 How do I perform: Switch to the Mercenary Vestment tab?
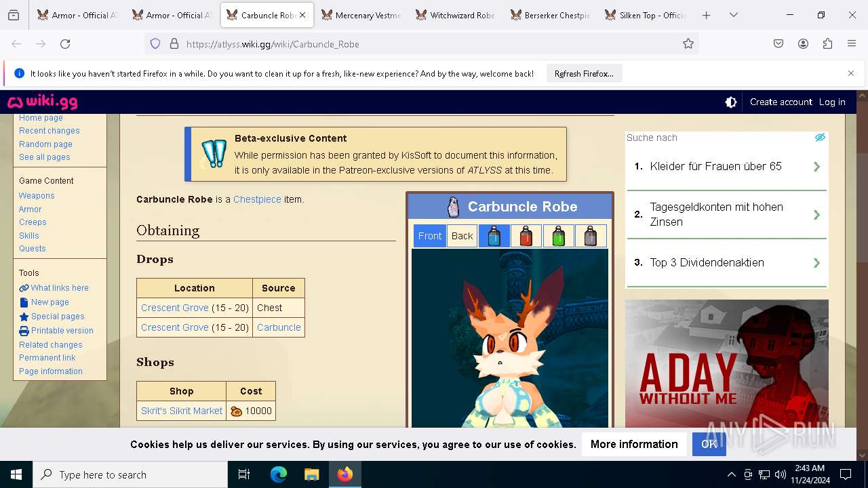point(361,15)
